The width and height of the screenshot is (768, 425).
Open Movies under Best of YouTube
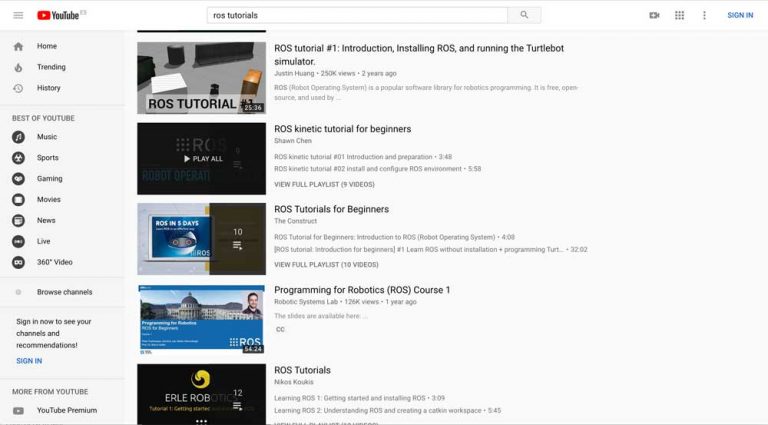(x=49, y=200)
